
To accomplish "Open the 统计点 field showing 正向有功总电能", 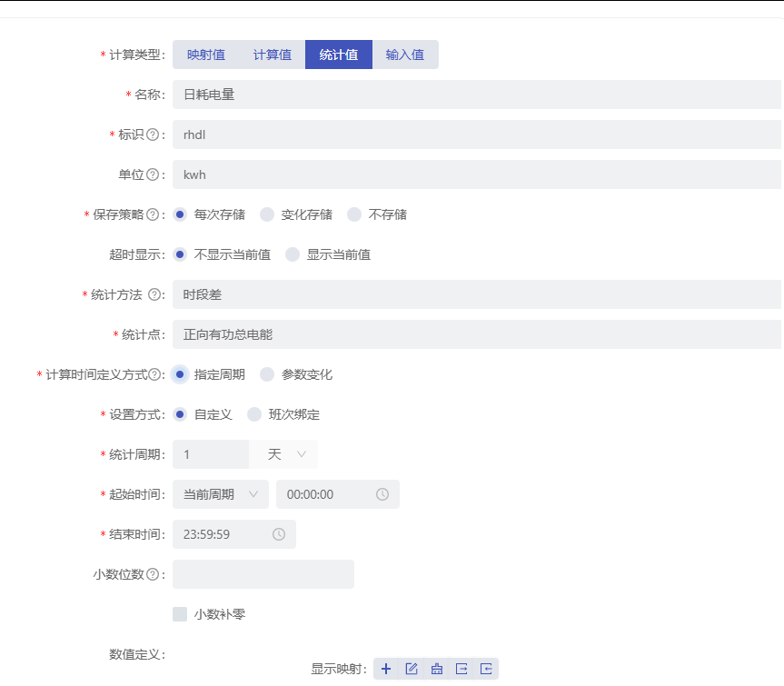I will [x=273, y=334].
